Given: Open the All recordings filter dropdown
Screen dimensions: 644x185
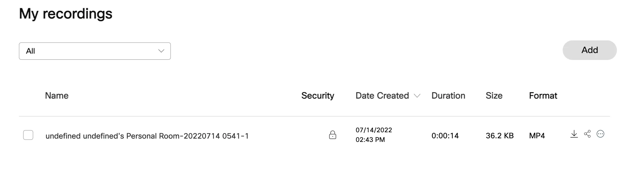Looking at the screenshot, I should pyautogui.click(x=95, y=51).
